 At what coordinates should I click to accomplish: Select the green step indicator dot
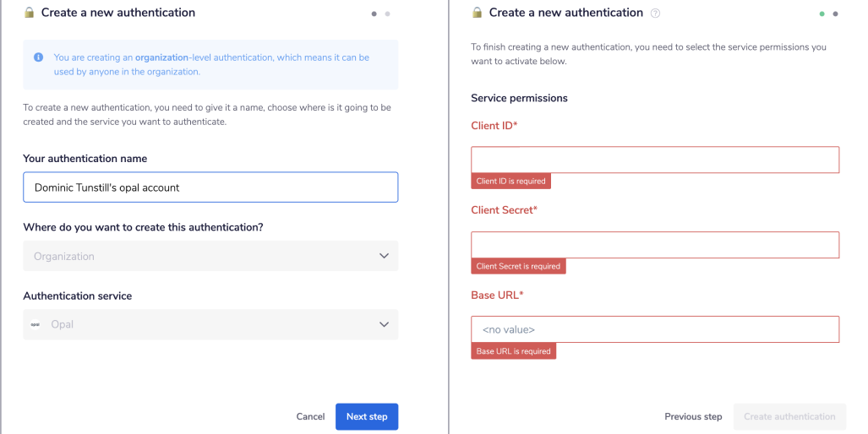pyautogui.click(x=822, y=14)
